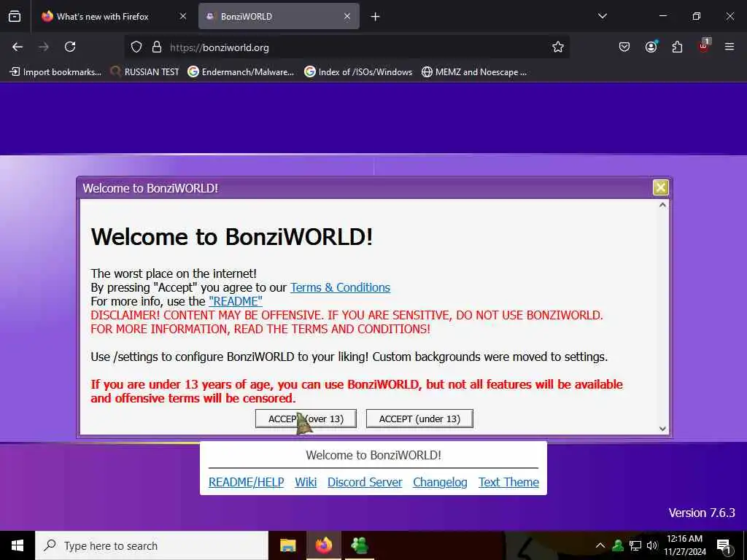Open RUSSIAN TEST bookmark
This screenshot has height=560, width=747.
tap(144, 72)
